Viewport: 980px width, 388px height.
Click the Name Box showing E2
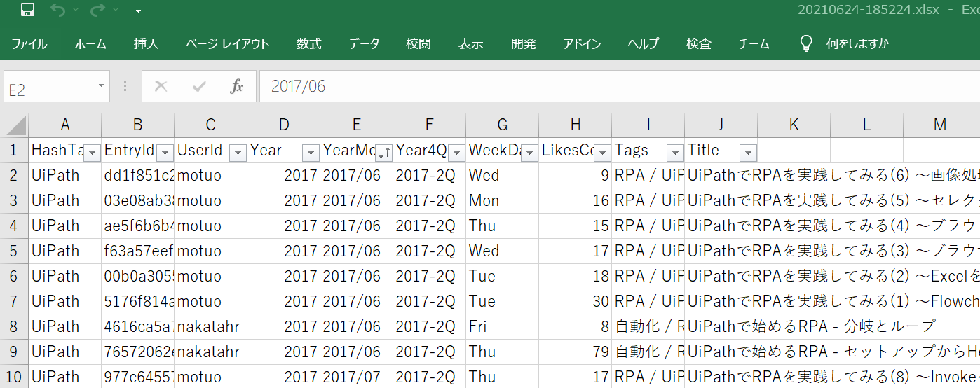[x=48, y=87]
